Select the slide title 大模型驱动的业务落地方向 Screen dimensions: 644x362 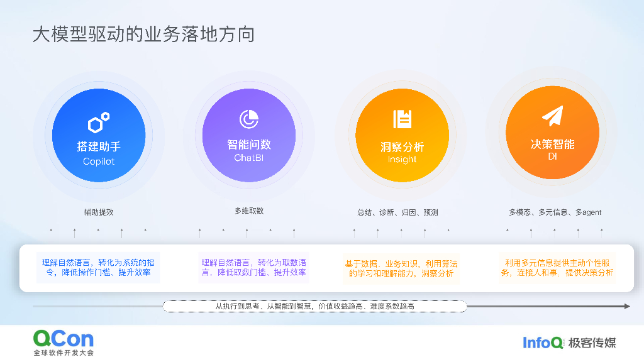143,36
